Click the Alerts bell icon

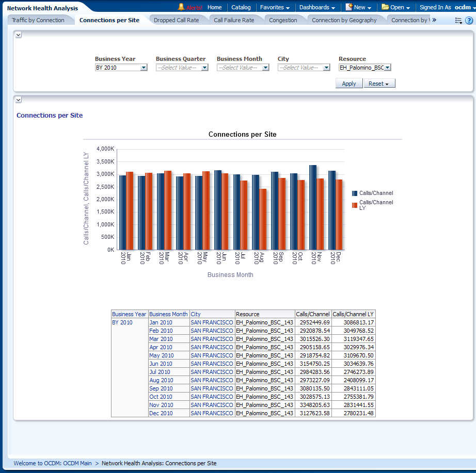(181, 7)
